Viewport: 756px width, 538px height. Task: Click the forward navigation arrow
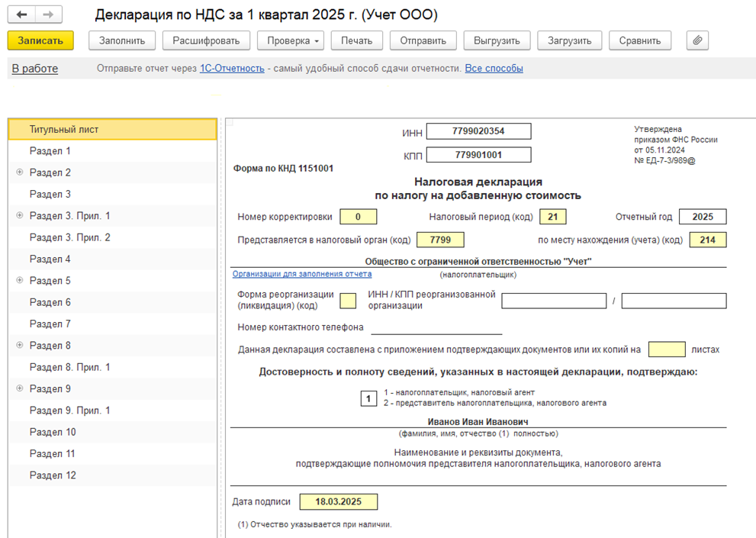point(48,15)
